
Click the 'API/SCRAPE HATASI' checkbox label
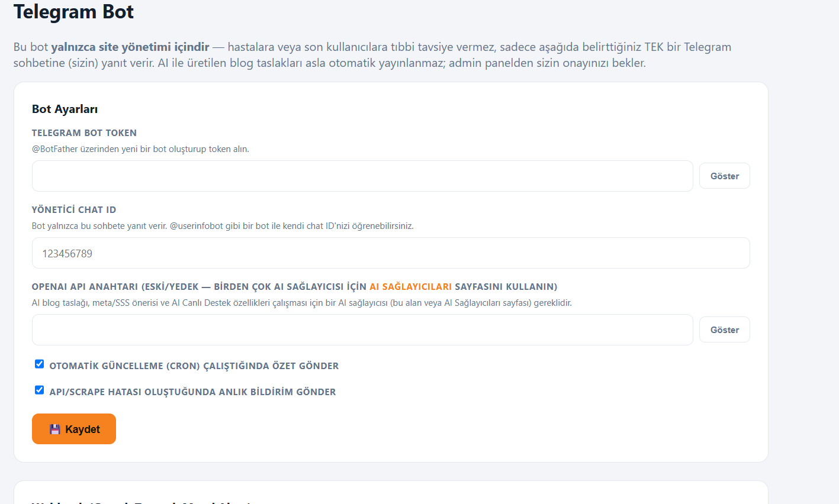coord(192,392)
